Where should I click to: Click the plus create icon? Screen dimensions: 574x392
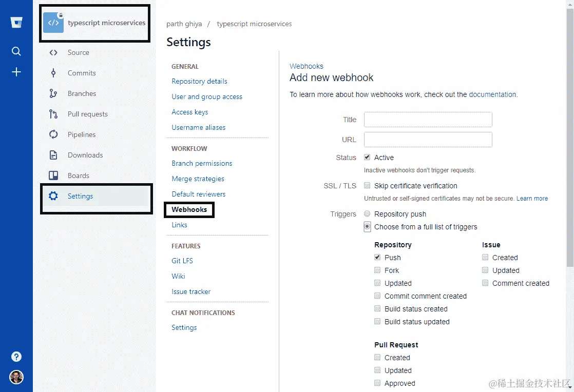[x=16, y=72]
